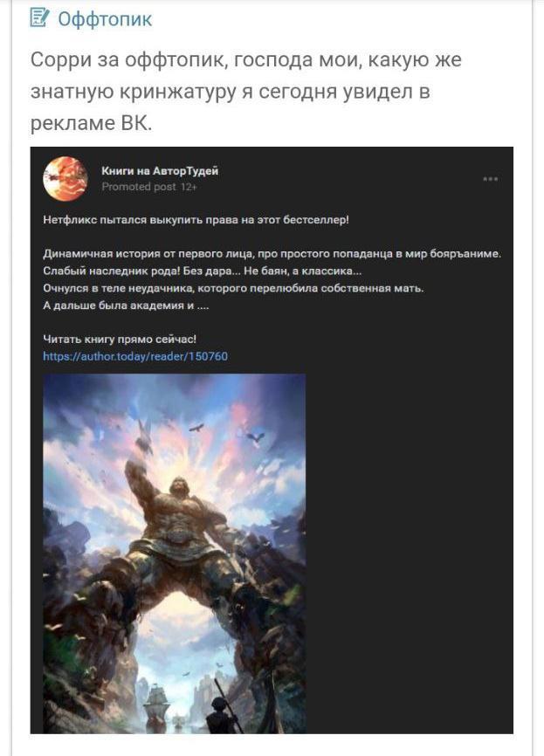Follow the author.today/reader/150760 link
This screenshot has height=756, width=544.
135,356
